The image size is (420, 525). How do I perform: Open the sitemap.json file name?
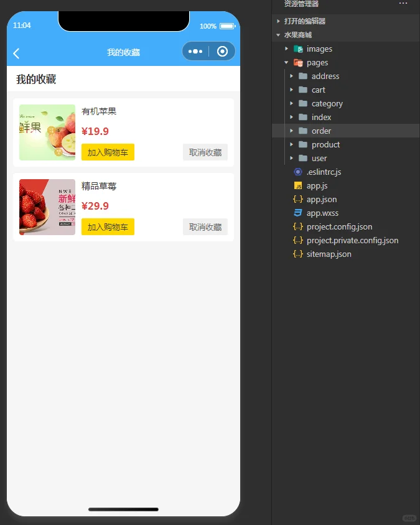pos(329,254)
